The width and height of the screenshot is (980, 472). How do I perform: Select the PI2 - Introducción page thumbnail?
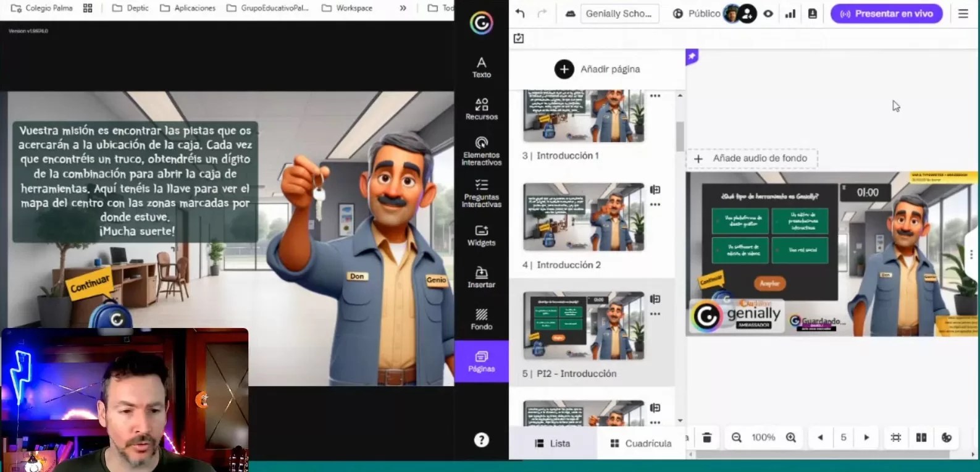click(x=584, y=326)
